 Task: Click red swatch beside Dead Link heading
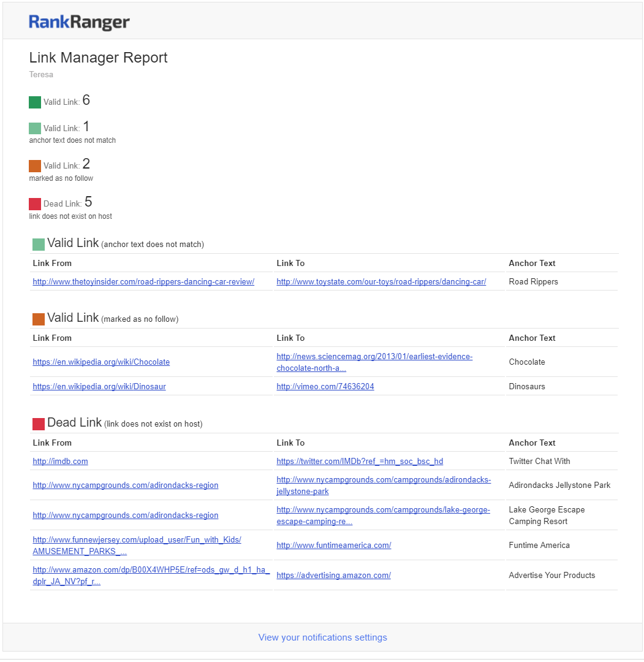point(39,424)
